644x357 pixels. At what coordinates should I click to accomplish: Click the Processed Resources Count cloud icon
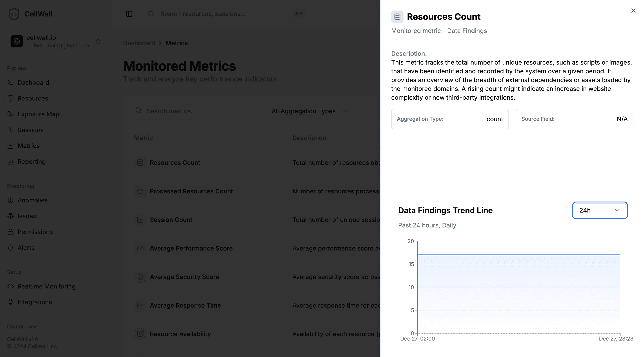click(140, 191)
